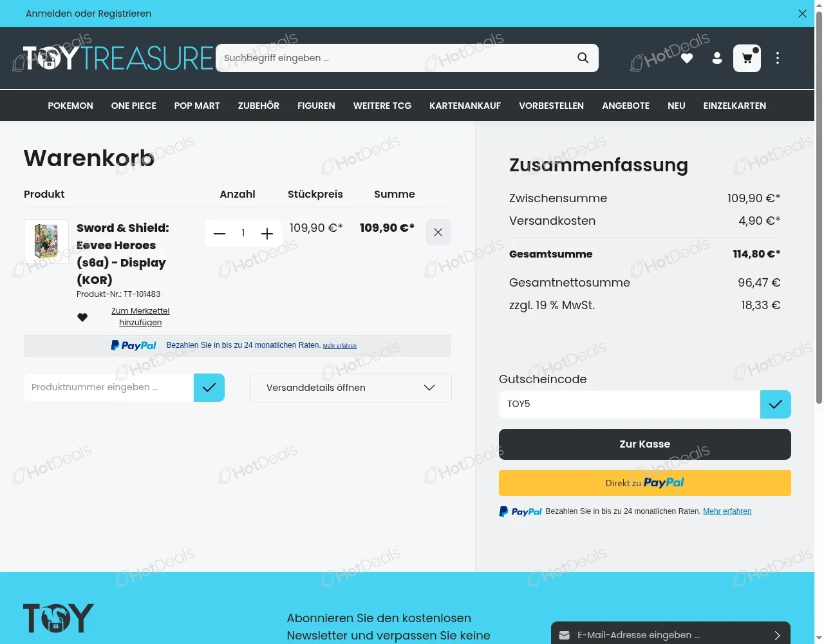Open the wishlist heart icon in header
This screenshot has height=644, width=824.
[x=687, y=59]
